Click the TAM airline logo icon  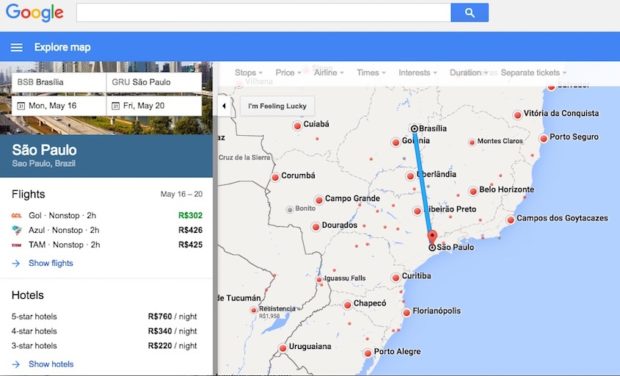16,245
